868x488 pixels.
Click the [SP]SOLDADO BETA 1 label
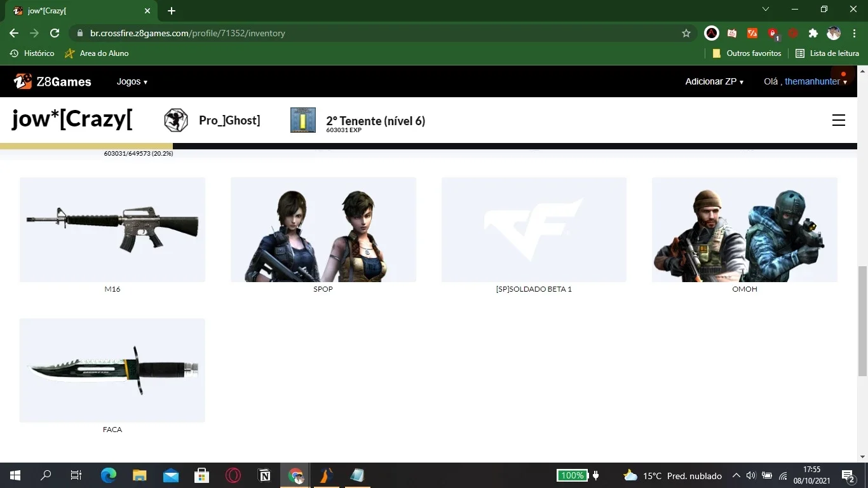[x=534, y=289]
